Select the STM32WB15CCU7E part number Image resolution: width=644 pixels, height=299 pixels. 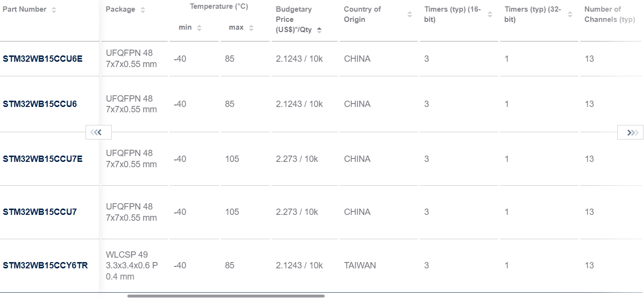tap(43, 159)
